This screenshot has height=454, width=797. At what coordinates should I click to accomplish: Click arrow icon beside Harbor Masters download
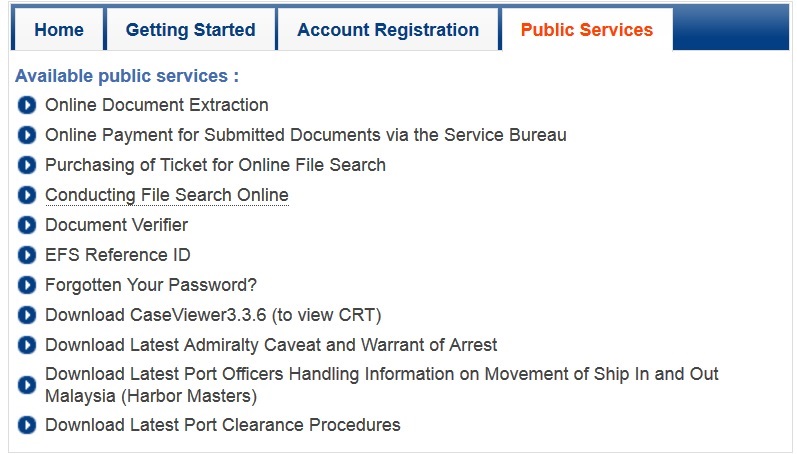(27, 385)
